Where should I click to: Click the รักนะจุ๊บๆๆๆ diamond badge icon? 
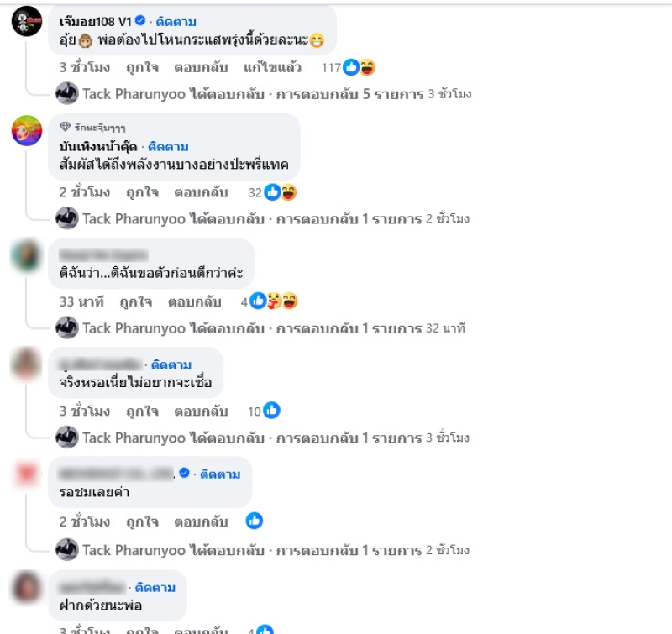click(66, 127)
